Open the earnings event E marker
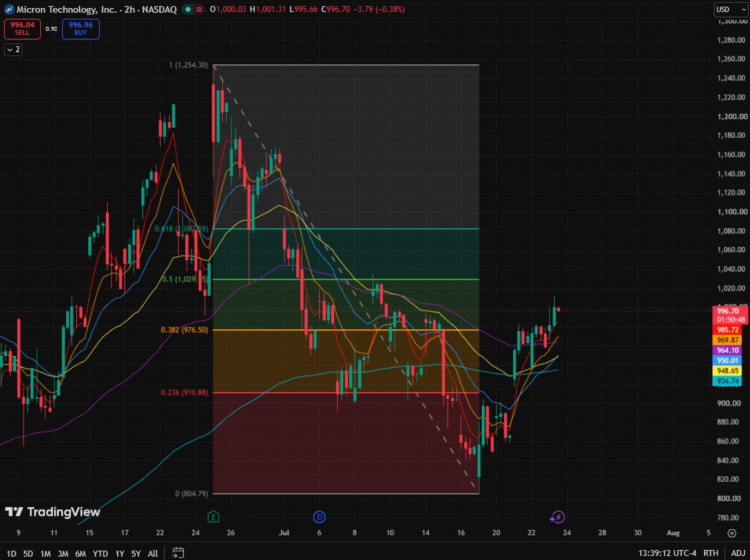 (213, 517)
